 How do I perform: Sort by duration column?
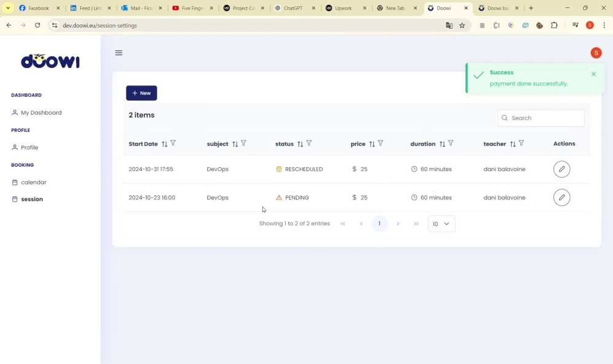442,144
